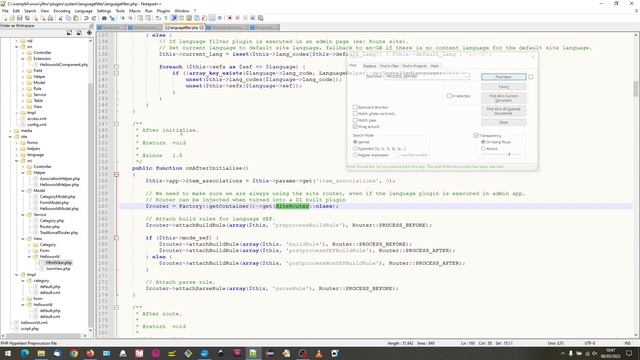Open the Language menu
The image size is (640, 360).
click(83, 11)
